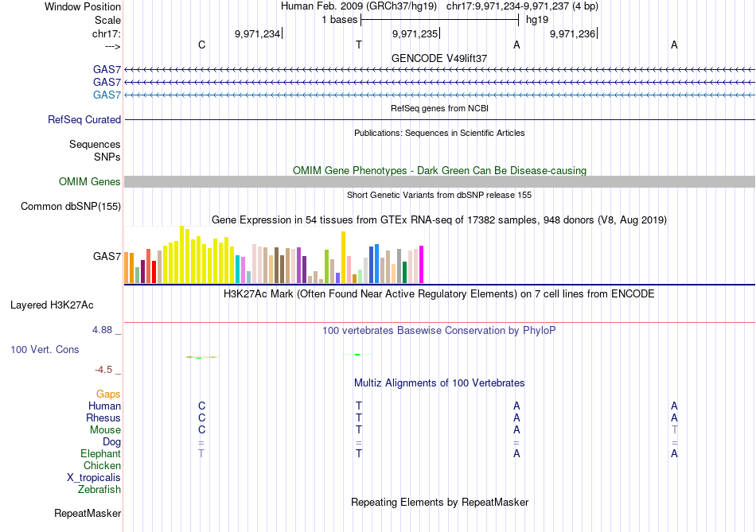Open Publications: Sequences in Scientific Articles title
756x532 pixels.
tap(439, 133)
